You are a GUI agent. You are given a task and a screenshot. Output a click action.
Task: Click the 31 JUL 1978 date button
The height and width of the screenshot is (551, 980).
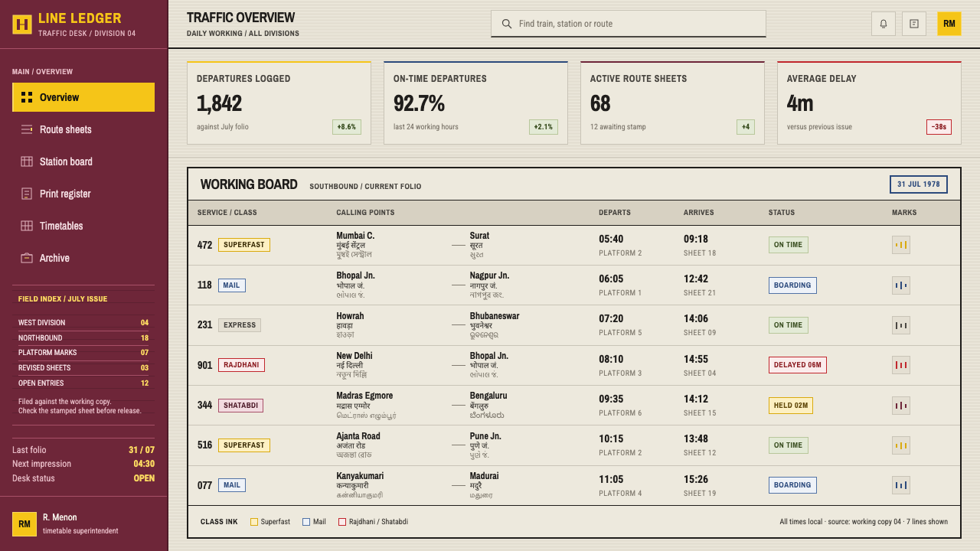pos(919,184)
